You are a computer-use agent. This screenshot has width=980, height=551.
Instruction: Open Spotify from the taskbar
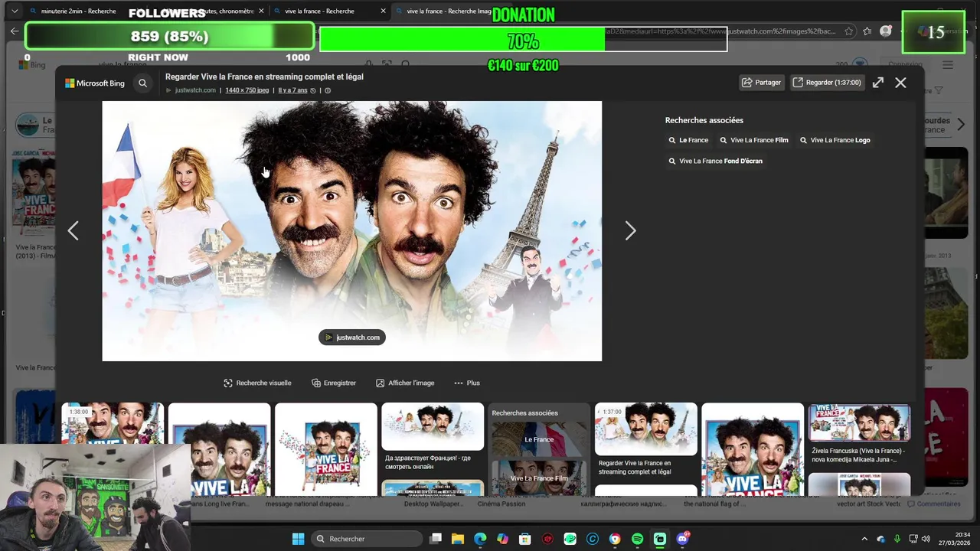pyautogui.click(x=638, y=539)
